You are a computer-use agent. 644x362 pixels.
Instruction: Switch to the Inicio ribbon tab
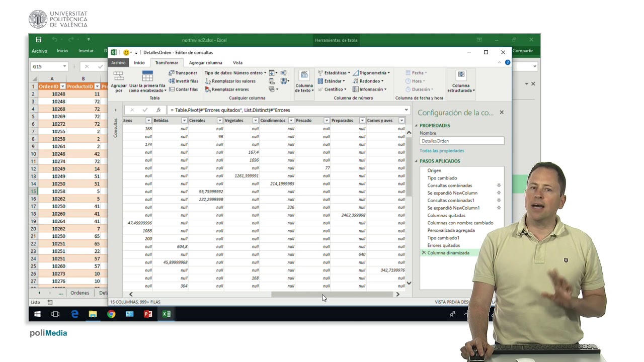pyautogui.click(x=139, y=63)
